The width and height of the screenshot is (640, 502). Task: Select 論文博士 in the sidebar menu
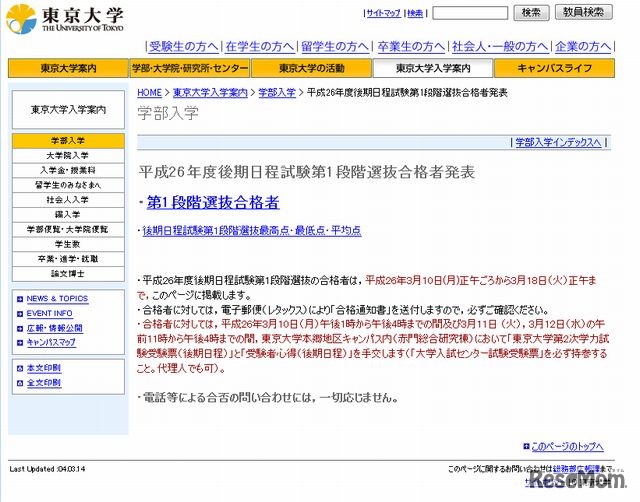click(68, 273)
